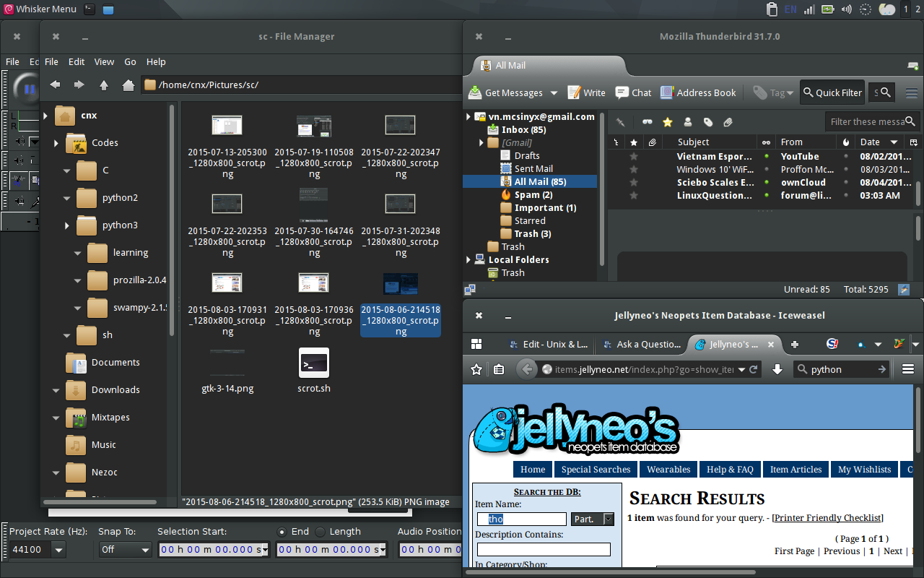Filter tagged messages icon in filter bar

click(x=708, y=122)
